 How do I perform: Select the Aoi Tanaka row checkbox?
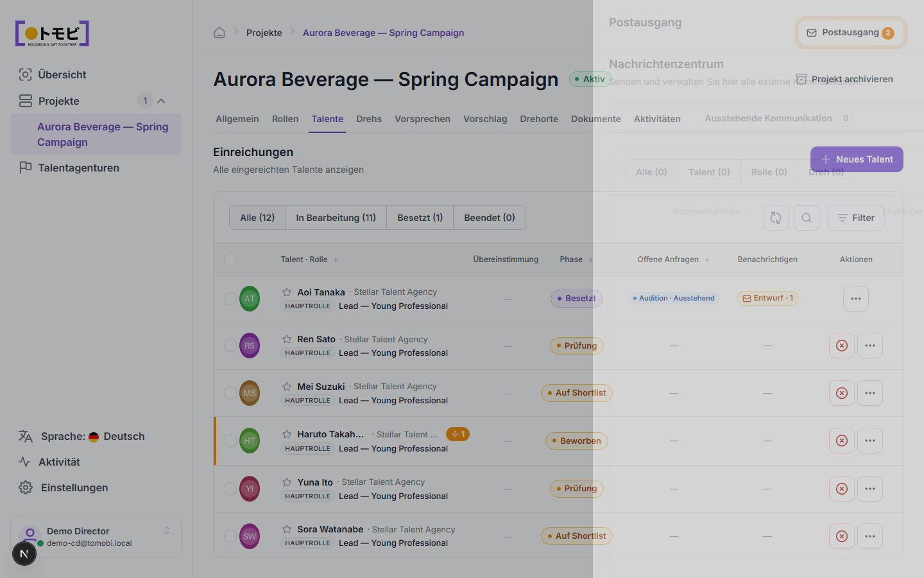point(230,299)
